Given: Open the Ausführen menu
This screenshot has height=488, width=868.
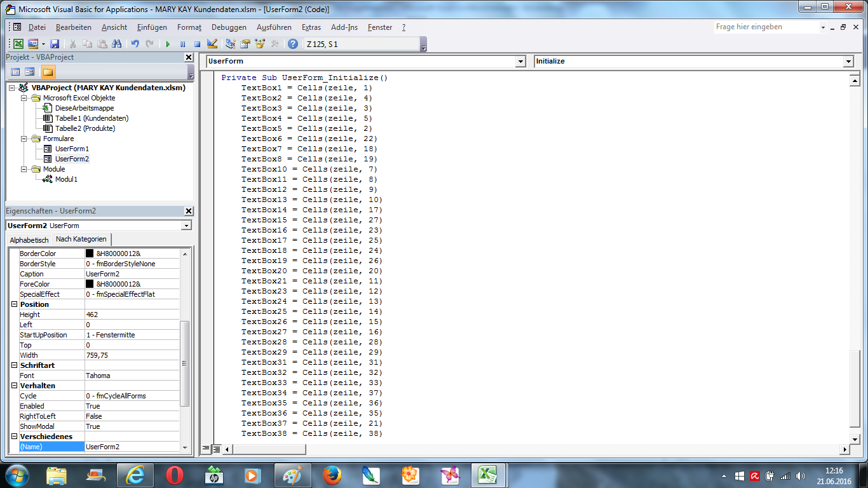Looking at the screenshot, I should click(x=275, y=27).
